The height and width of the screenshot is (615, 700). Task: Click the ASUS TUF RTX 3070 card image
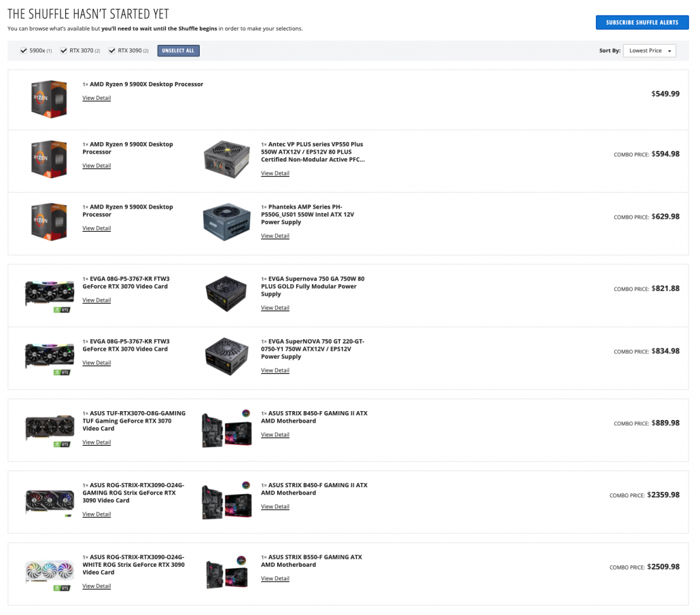50,429
